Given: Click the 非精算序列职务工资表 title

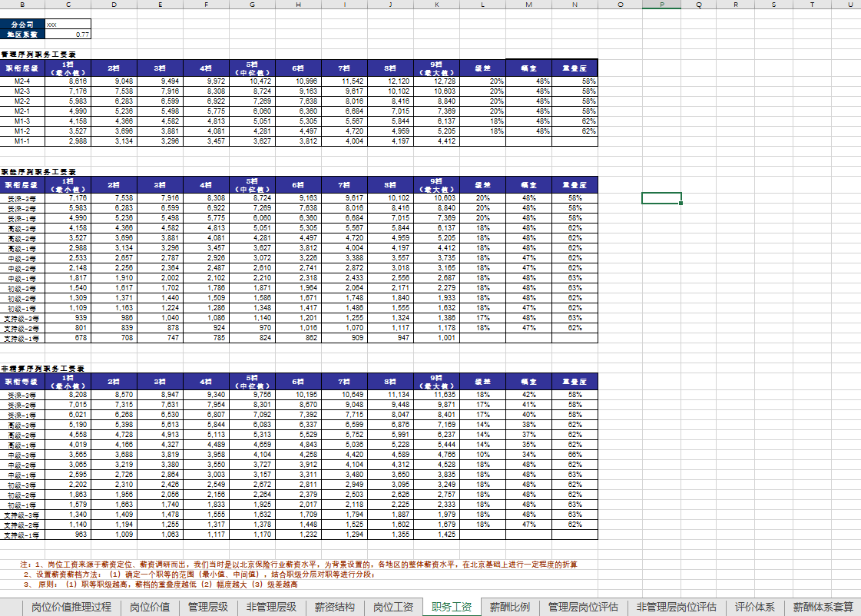Looking at the screenshot, I should 43,369.
